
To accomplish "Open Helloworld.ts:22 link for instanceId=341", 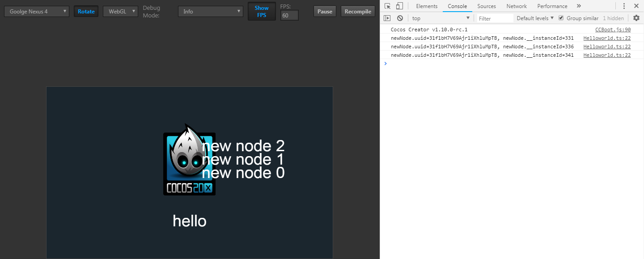I will 607,55.
